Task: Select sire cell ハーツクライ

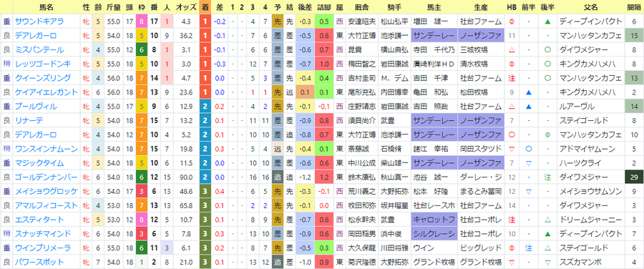Action: click(x=580, y=163)
